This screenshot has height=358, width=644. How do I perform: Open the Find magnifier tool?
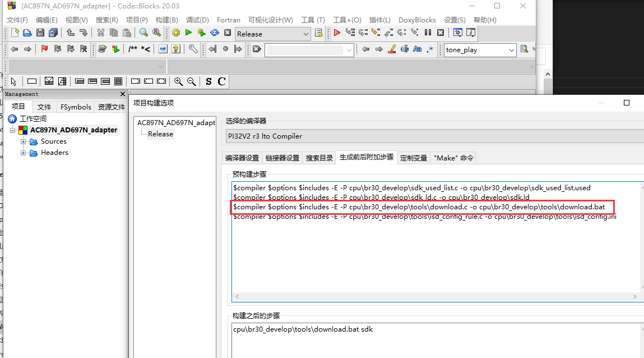pyautogui.click(x=143, y=33)
